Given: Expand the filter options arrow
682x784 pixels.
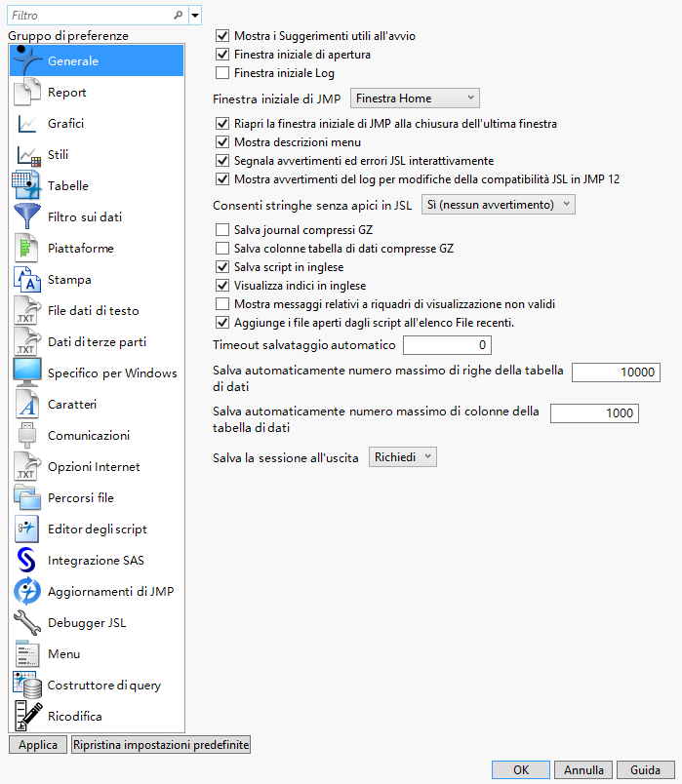Looking at the screenshot, I should coord(195,16).
